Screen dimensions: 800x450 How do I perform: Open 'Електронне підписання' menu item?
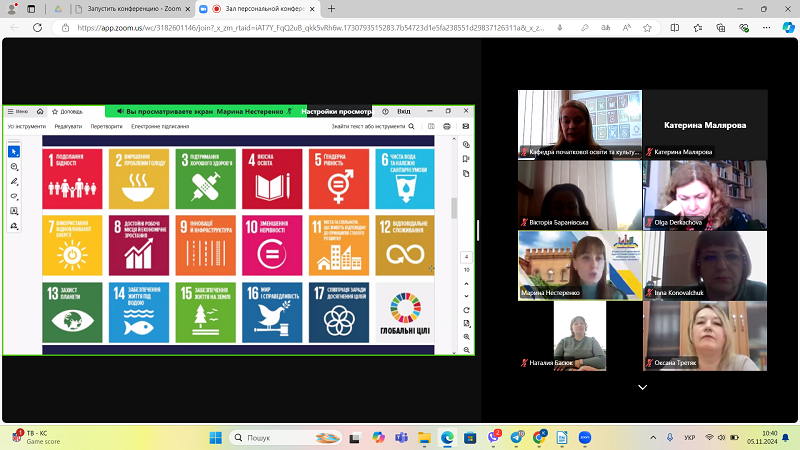(160, 127)
